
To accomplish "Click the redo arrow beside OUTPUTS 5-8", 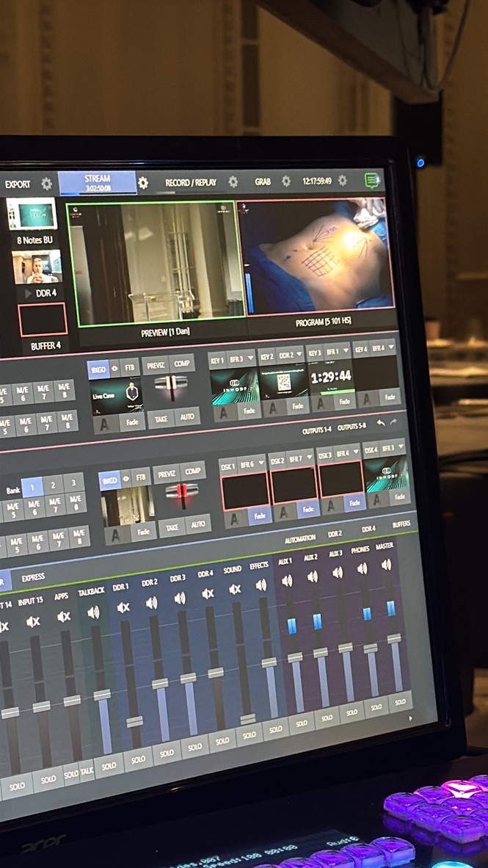I will pyautogui.click(x=393, y=422).
